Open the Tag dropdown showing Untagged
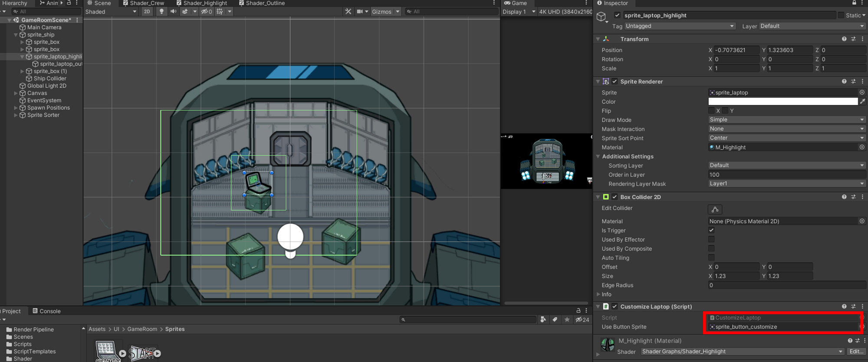Image resolution: width=868 pixels, height=362 pixels. tap(679, 26)
